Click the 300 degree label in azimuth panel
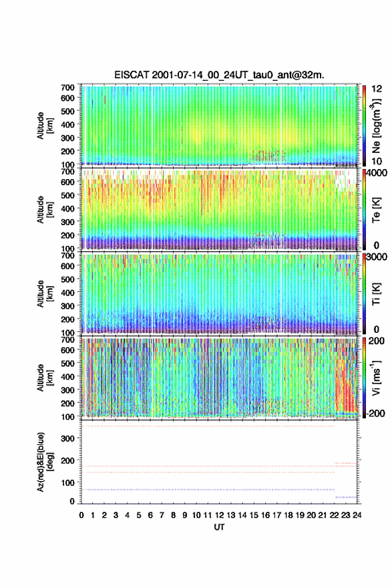392x588 pixels. pos(67,438)
